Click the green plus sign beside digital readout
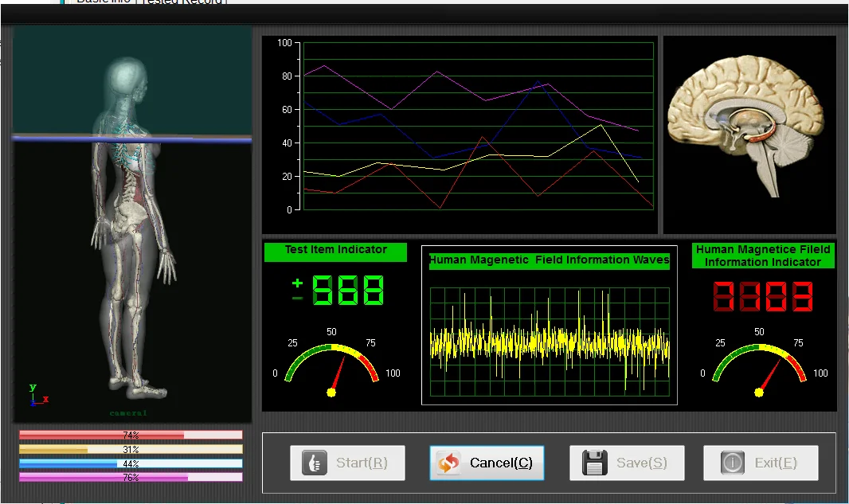 tap(297, 283)
